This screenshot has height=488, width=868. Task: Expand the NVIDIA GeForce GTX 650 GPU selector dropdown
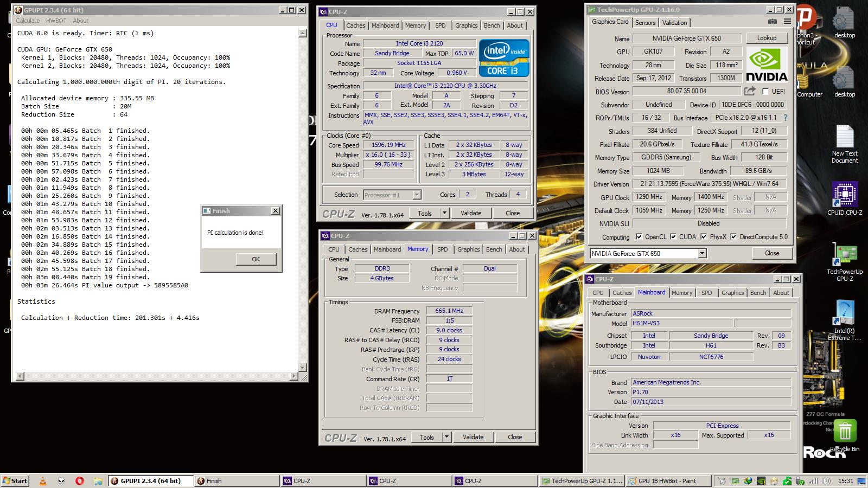(x=702, y=253)
